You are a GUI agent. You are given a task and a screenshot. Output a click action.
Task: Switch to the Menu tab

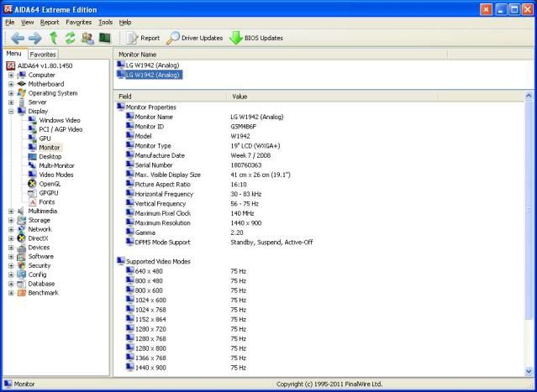[x=14, y=54]
